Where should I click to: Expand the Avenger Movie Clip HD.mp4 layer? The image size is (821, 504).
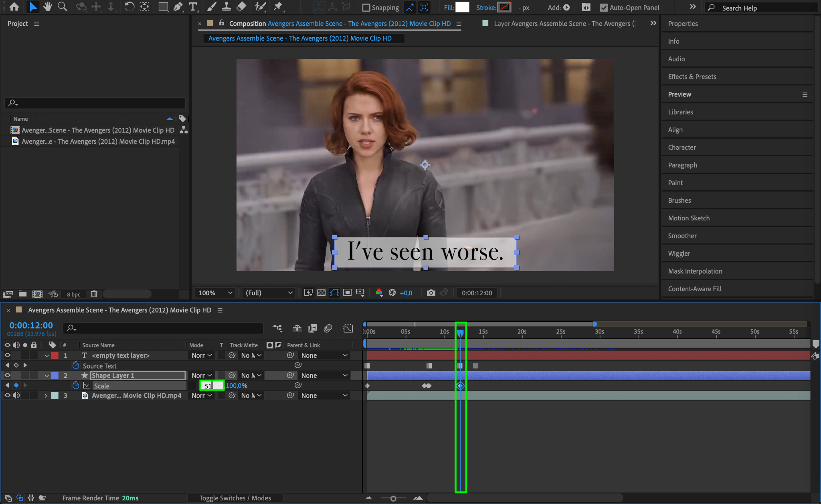point(46,395)
